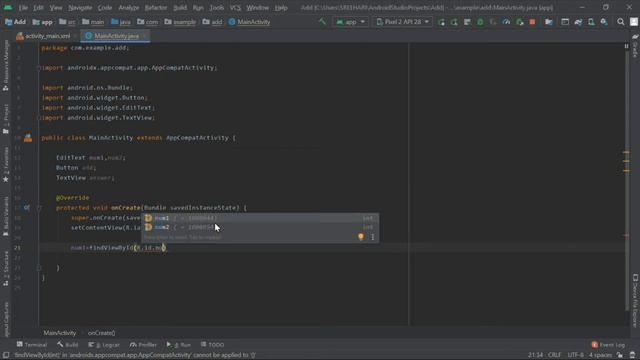The width and height of the screenshot is (640, 360).
Task: Toggle the Structure side panel
Action: click(x=6, y=268)
